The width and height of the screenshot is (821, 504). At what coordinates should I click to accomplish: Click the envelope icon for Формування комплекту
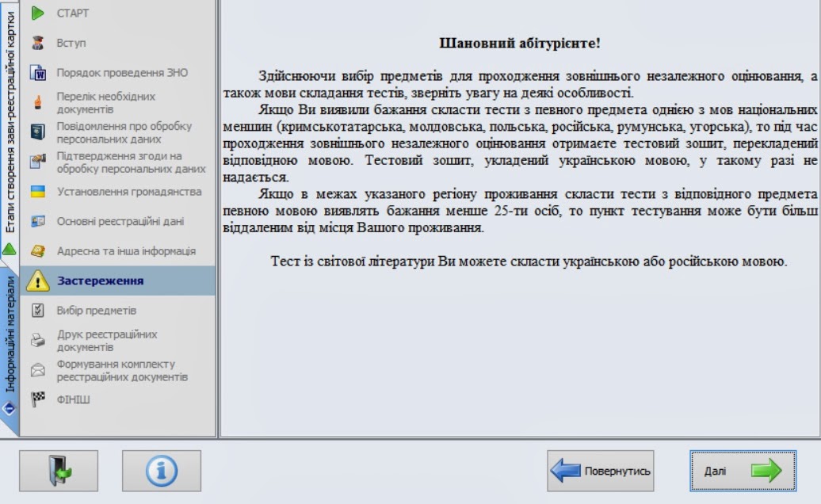click(x=38, y=370)
